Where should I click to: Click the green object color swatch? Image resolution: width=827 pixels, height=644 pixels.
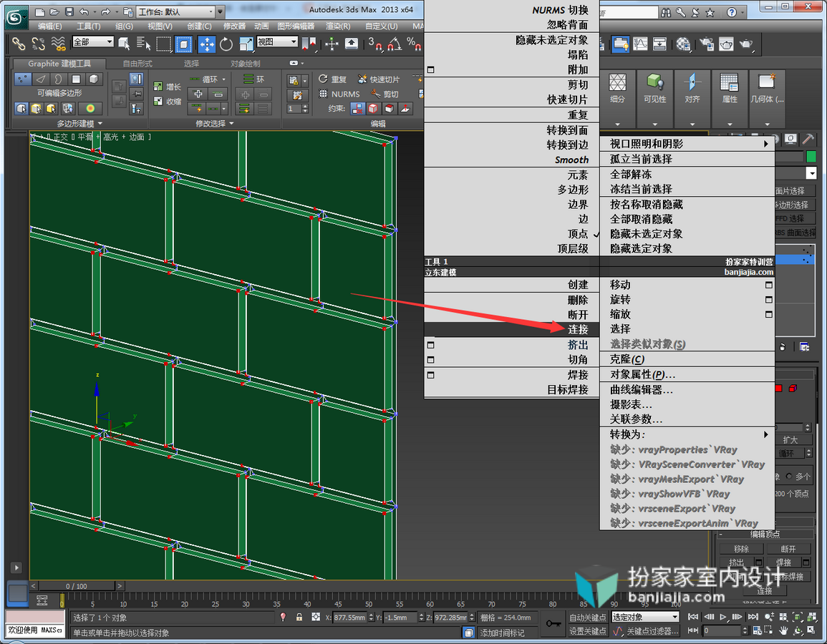811,157
